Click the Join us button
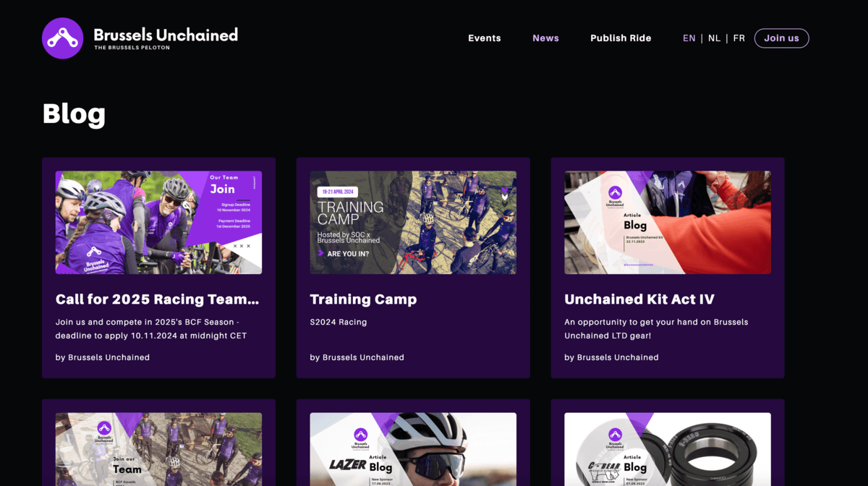This screenshot has width=868, height=486. [x=781, y=38]
